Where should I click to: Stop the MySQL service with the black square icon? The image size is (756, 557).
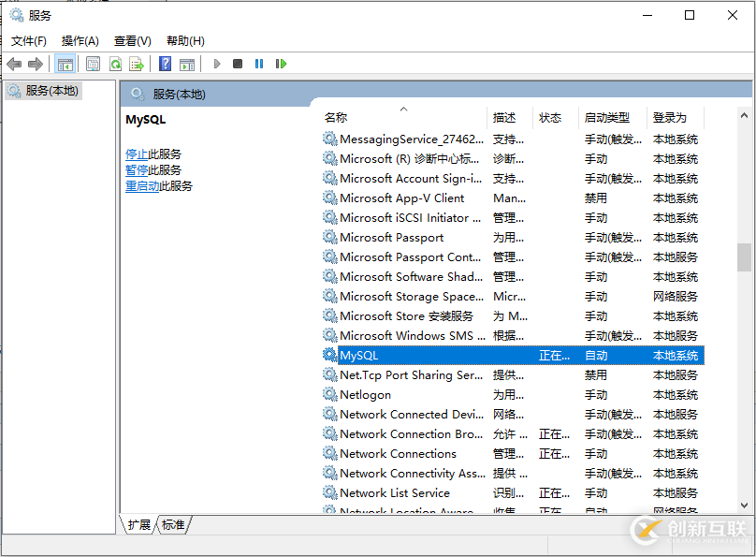237,64
